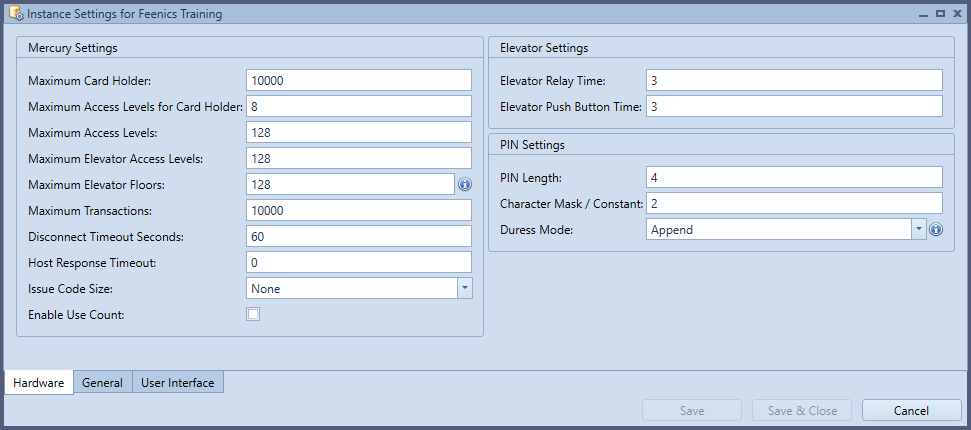Click the Maximum Card Holder field
Viewport: 971px width, 430px height.
(359, 80)
